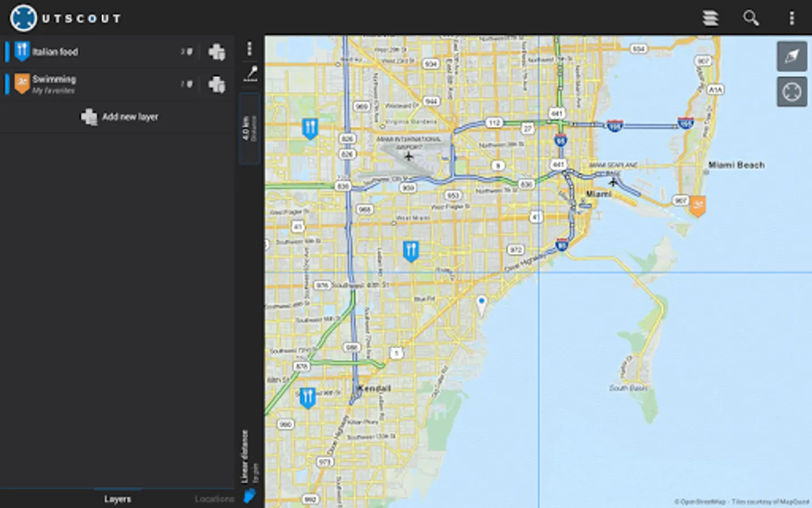Tap the white location pin on the map
Screen dimensions: 812x508
[x=481, y=305]
